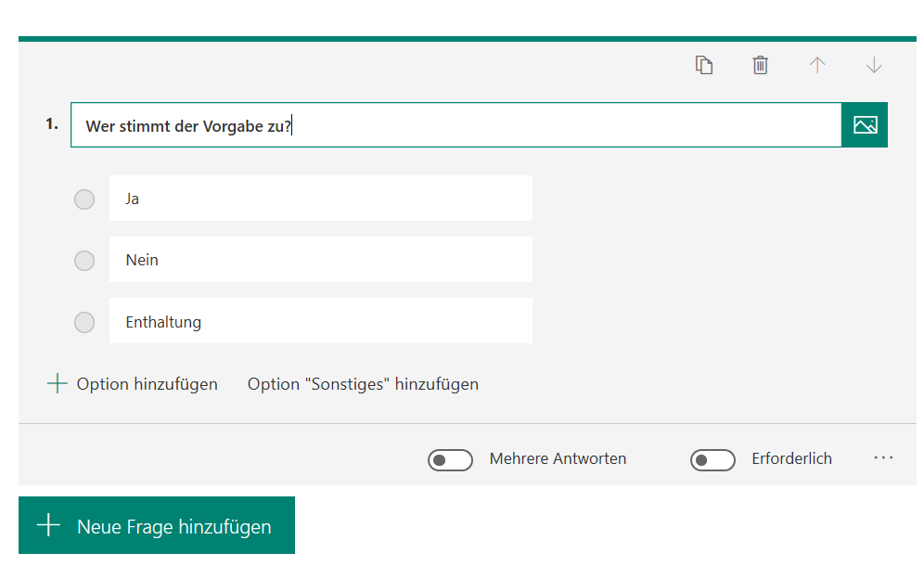Edit the Enthaltung option field

click(x=321, y=321)
